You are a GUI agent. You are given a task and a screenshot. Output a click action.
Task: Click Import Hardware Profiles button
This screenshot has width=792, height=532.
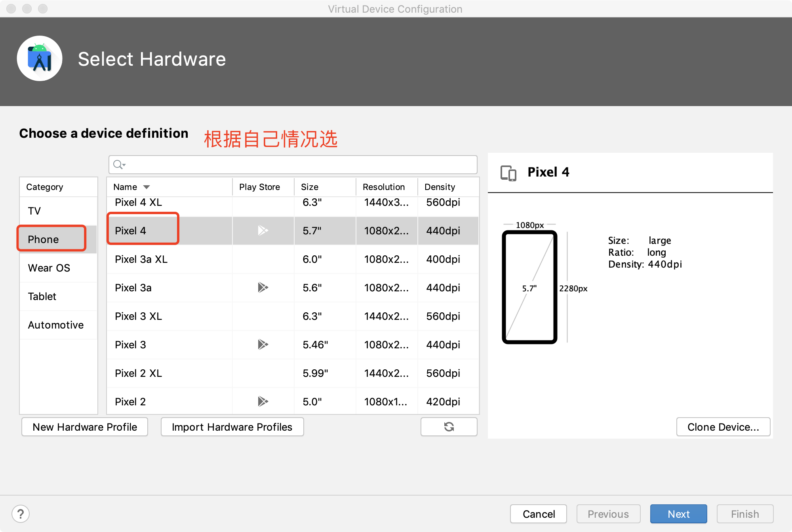click(232, 427)
